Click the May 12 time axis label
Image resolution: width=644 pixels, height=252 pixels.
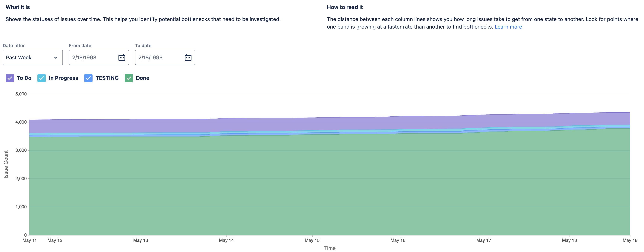tap(55, 240)
